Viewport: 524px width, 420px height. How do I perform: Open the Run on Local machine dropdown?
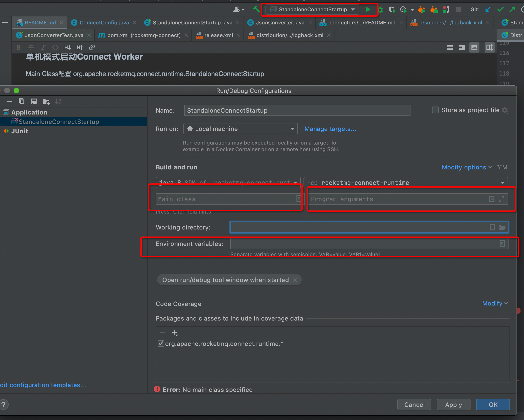[x=240, y=129]
